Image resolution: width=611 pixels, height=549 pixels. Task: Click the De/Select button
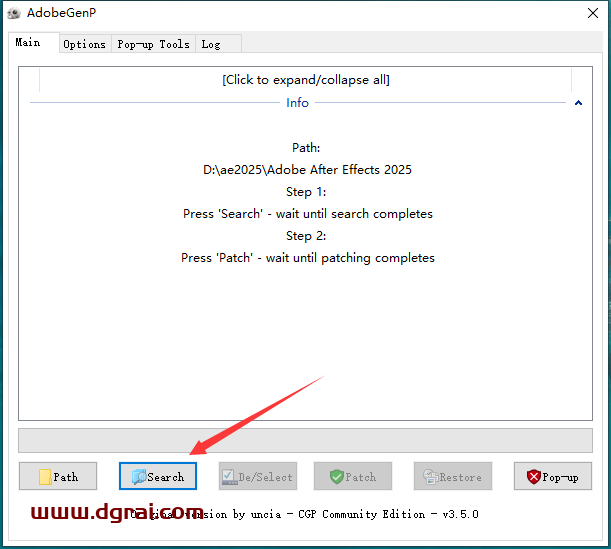[x=258, y=476]
